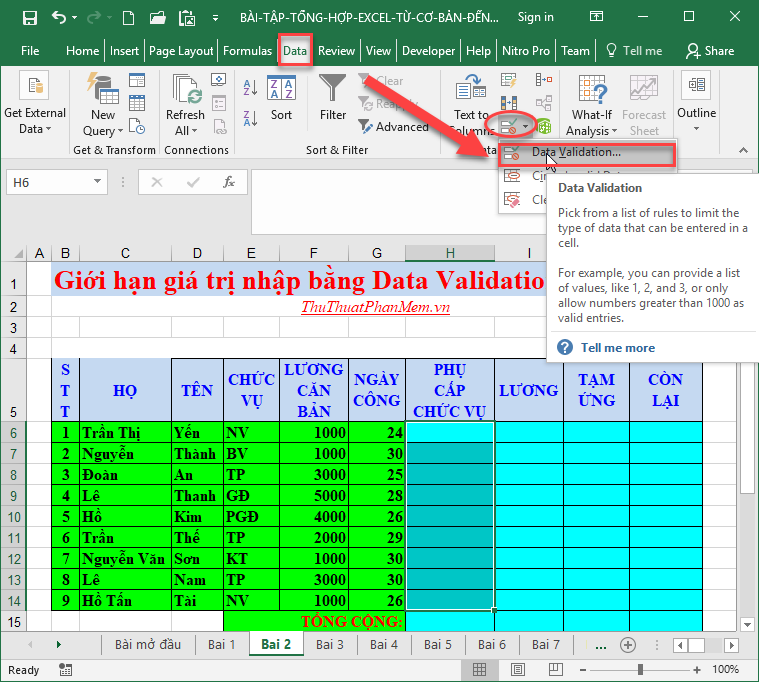This screenshot has height=682, width=759.
Task: Open Advanced filter options
Action: 393,127
